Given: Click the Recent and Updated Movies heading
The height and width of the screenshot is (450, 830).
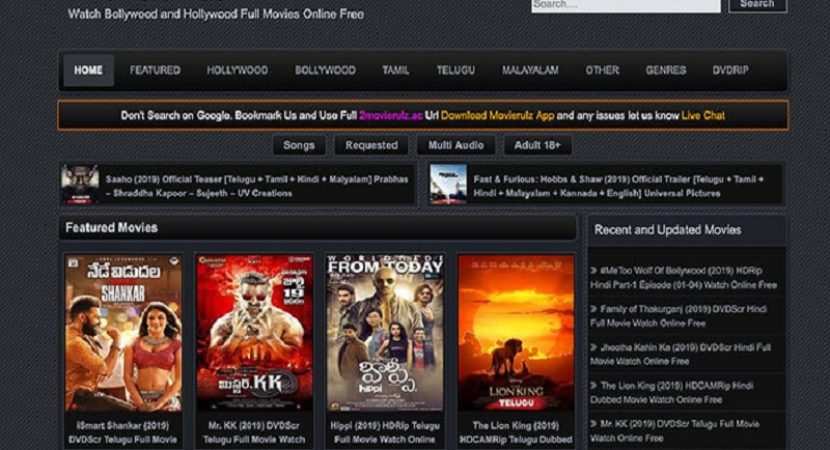Looking at the screenshot, I should click(x=667, y=230).
